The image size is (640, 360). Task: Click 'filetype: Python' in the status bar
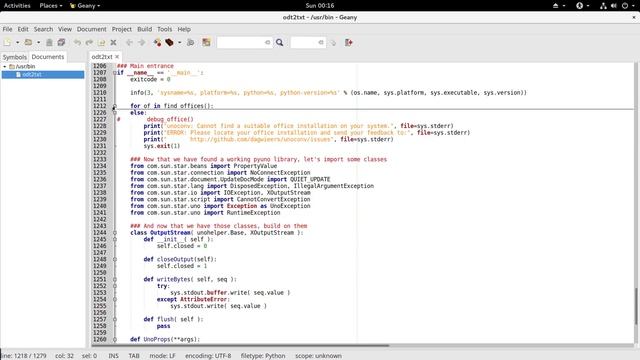click(x=263, y=356)
